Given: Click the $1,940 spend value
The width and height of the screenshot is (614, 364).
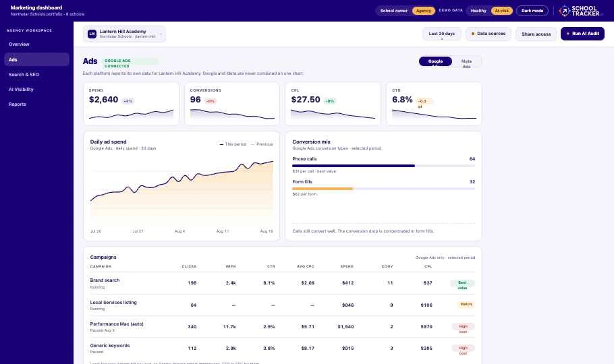Looking at the screenshot, I should tap(345, 327).
